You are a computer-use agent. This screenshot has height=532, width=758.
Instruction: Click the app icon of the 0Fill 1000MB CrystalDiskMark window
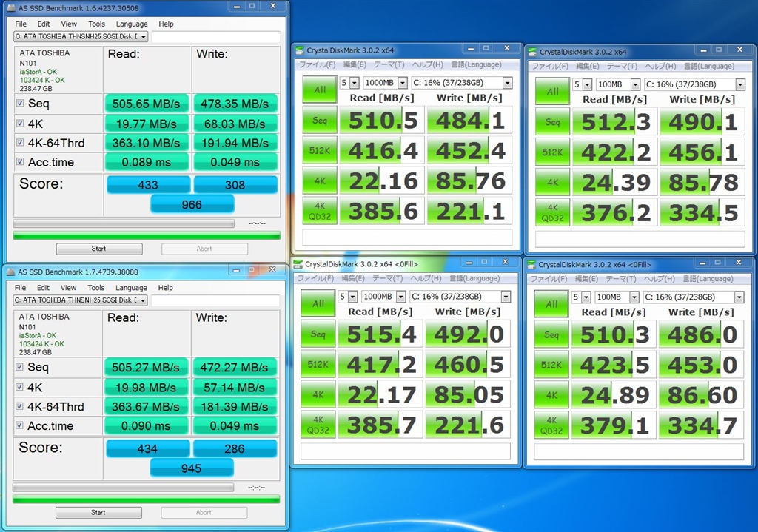pos(299,263)
